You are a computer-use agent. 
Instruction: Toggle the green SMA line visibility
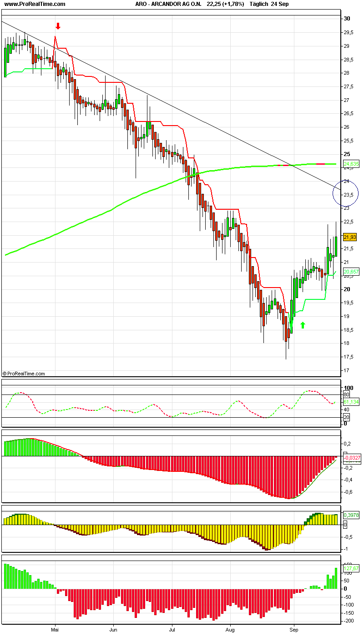pos(136,205)
